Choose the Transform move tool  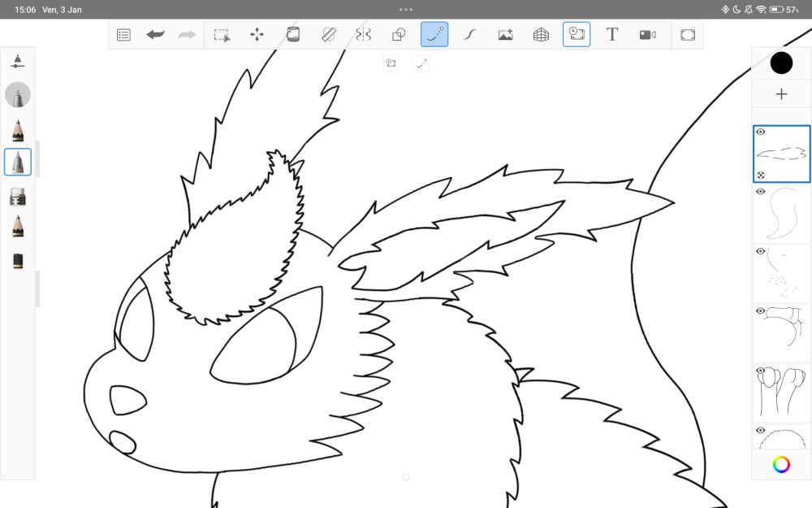click(257, 35)
